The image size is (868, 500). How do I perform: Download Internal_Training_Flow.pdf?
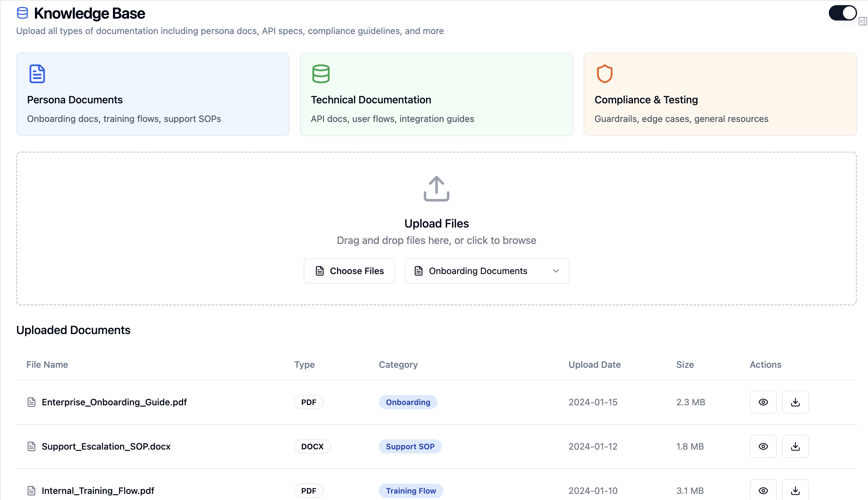(795, 490)
